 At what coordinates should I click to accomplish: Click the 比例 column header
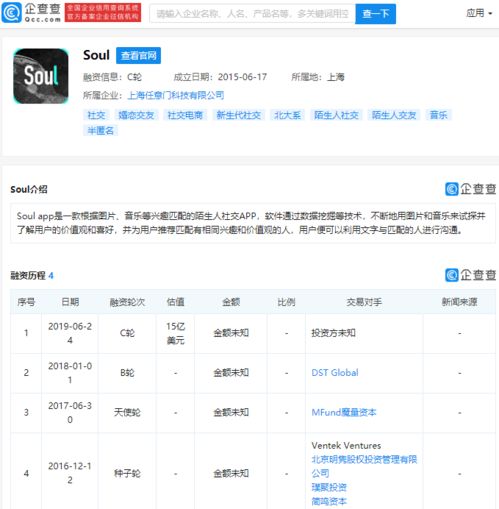(x=286, y=302)
